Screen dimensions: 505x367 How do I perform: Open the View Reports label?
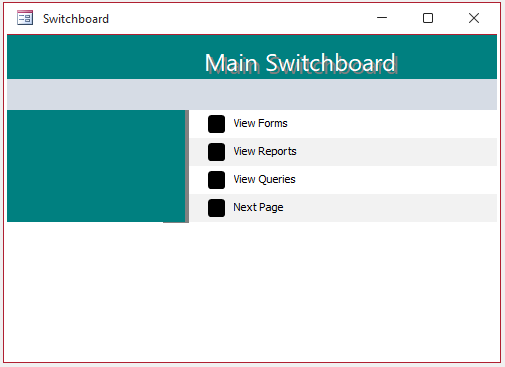(x=265, y=151)
